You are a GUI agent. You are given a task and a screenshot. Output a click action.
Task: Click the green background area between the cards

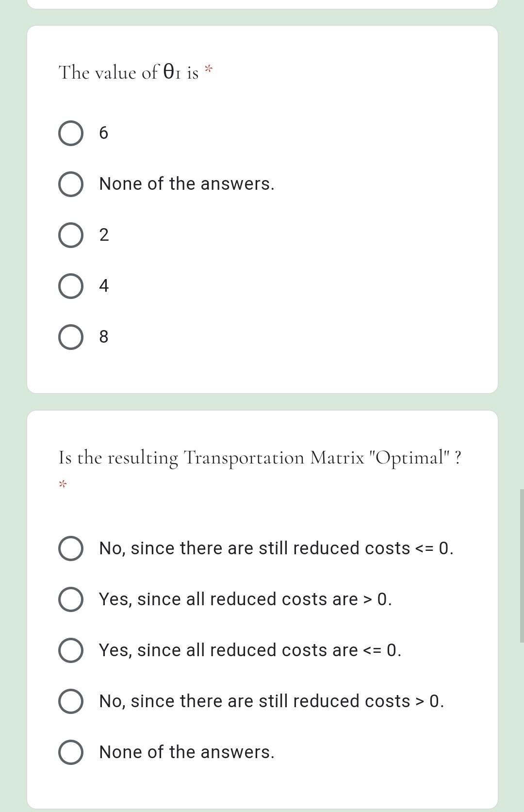pos(262,401)
